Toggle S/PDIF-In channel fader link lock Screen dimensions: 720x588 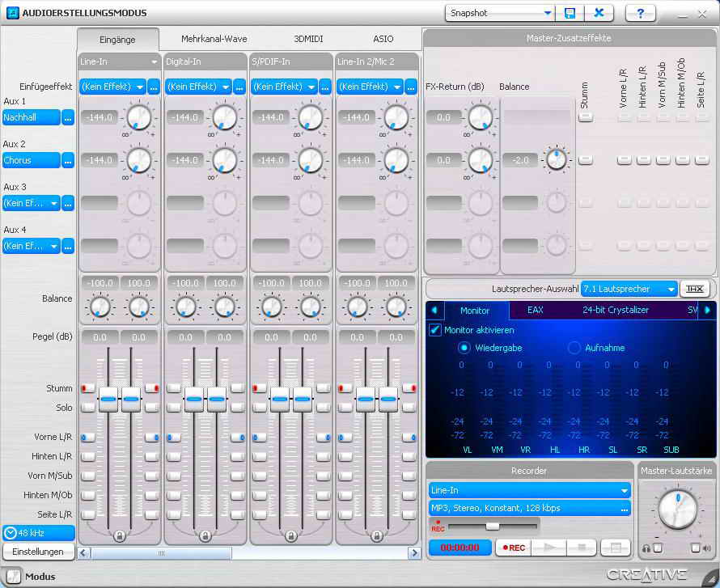290,535
